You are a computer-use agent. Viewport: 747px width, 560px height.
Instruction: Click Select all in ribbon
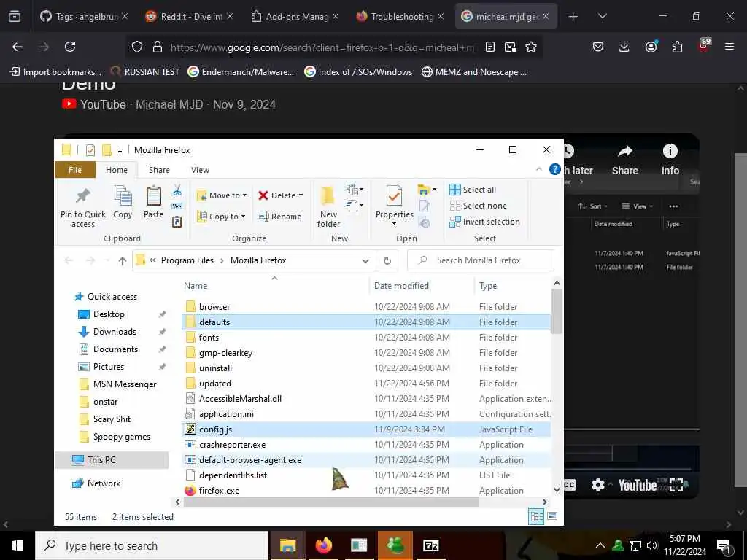coord(473,190)
